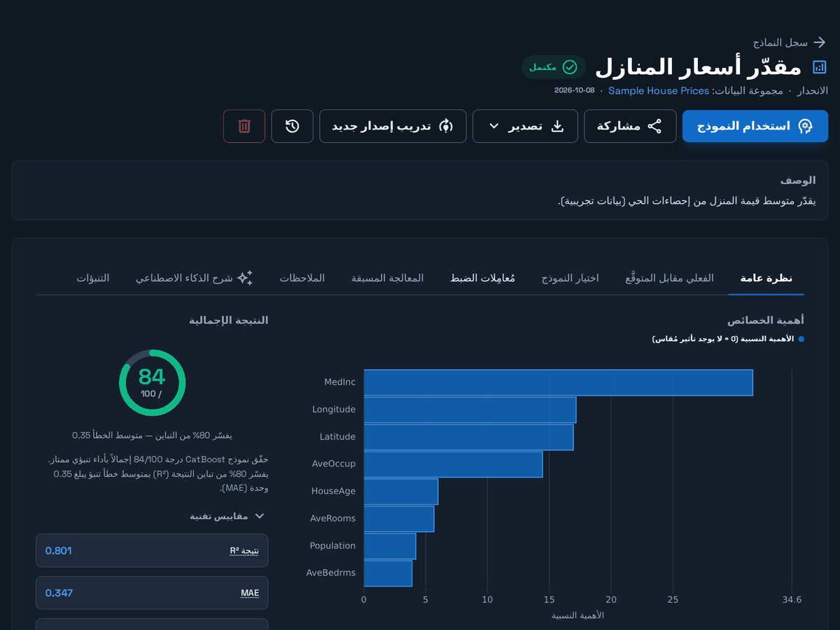840x630 pixels.
Task: Toggle the الأهمية النسبية legend series
Action: (x=728, y=339)
